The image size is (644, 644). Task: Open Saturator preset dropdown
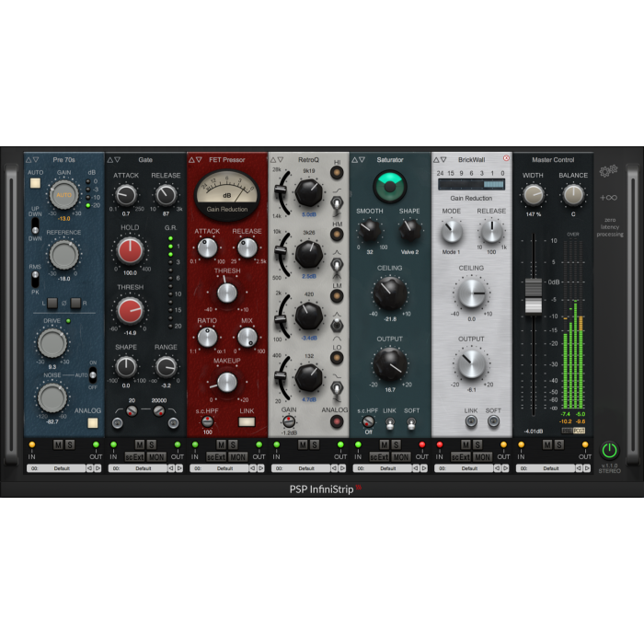[383, 467]
